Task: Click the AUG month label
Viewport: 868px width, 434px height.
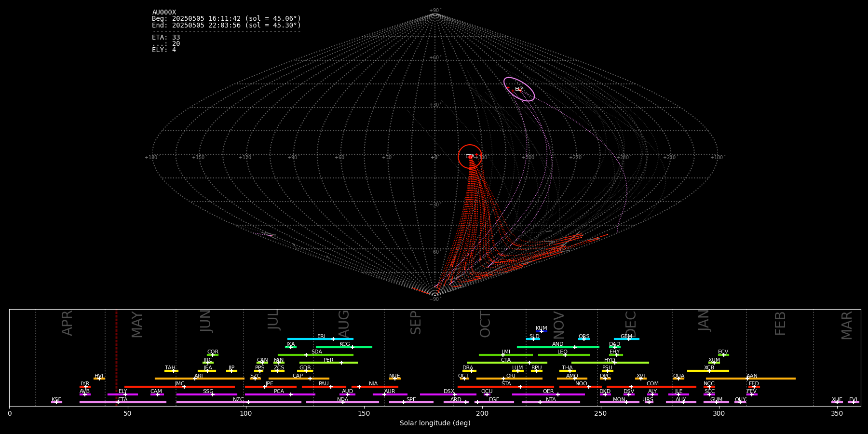Action: pyautogui.click(x=344, y=323)
